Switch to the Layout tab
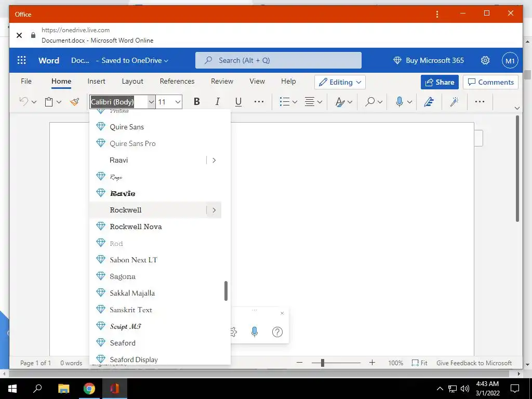The width and height of the screenshot is (532, 399). (x=132, y=81)
